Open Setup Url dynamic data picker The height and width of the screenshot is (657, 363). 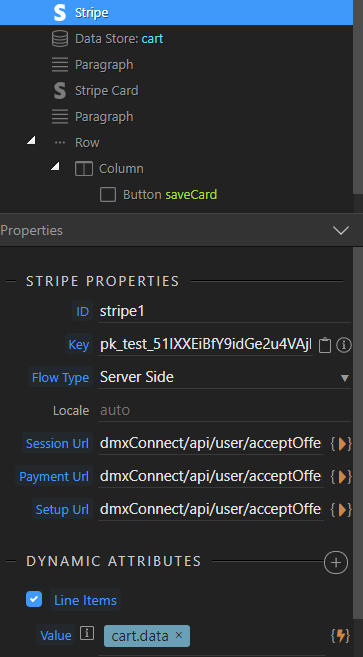(x=341, y=510)
